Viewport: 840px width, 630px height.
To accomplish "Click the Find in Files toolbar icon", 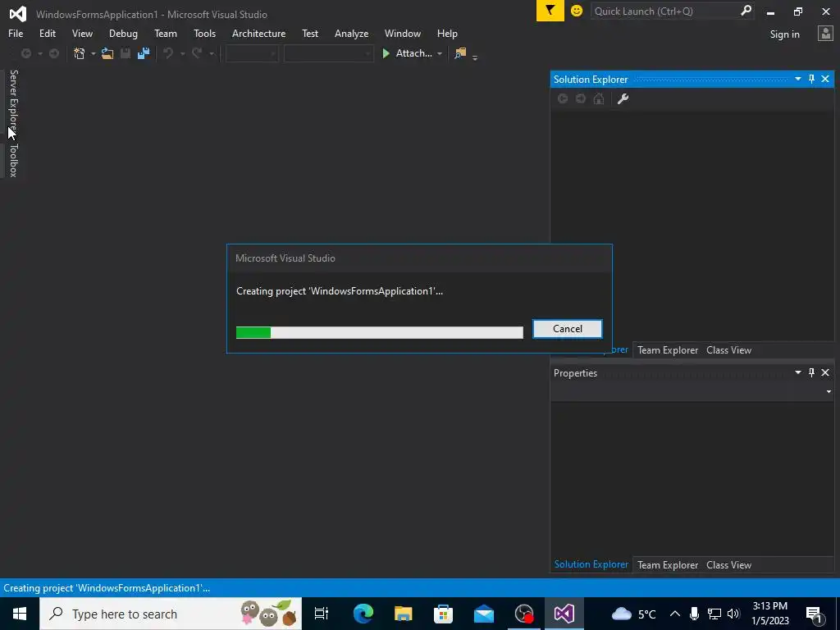I will click(460, 53).
